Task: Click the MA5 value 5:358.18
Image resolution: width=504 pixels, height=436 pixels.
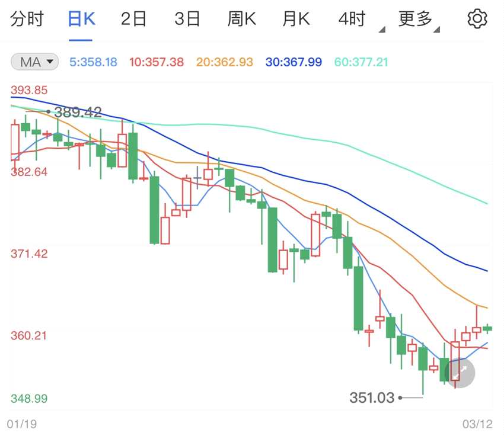Action: (x=93, y=62)
